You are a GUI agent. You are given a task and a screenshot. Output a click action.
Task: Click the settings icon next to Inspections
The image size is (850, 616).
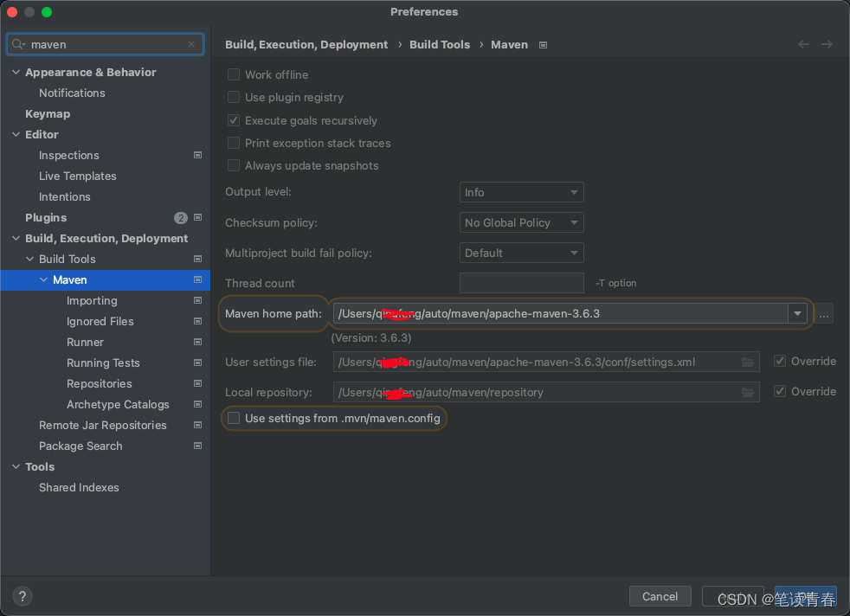click(x=196, y=155)
